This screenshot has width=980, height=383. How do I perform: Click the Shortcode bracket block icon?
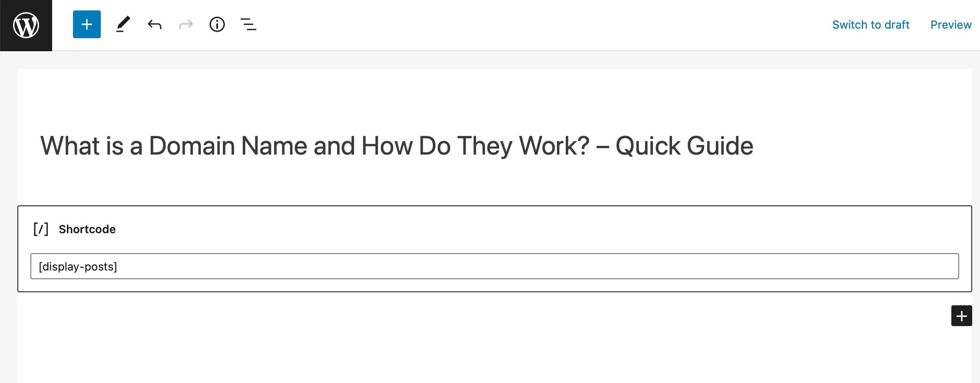(x=41, y=229)
